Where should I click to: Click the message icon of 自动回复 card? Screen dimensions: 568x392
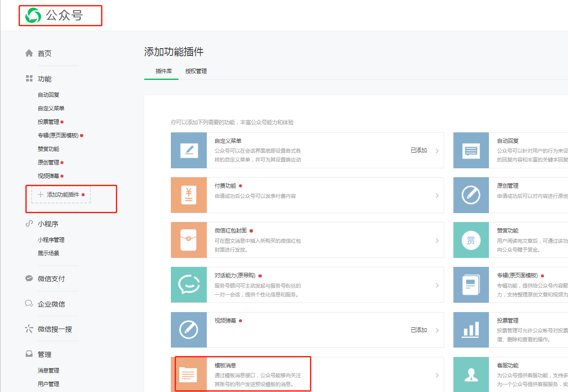tap(471, 151)
